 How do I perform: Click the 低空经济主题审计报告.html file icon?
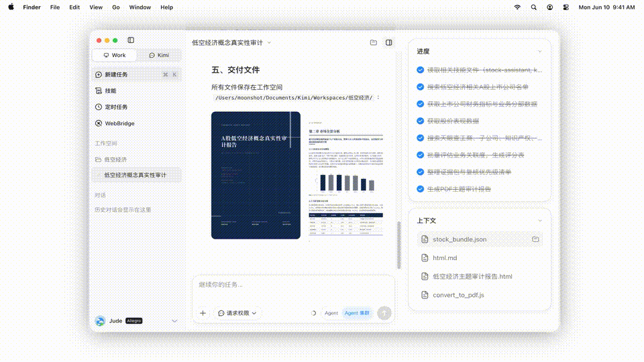pos(425,277)
